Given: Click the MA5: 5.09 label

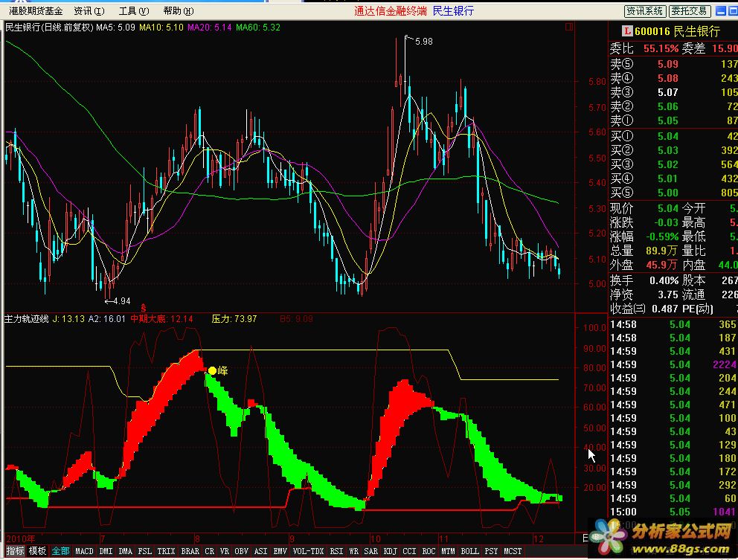Looking at the screenshot, I should [116, 28].
